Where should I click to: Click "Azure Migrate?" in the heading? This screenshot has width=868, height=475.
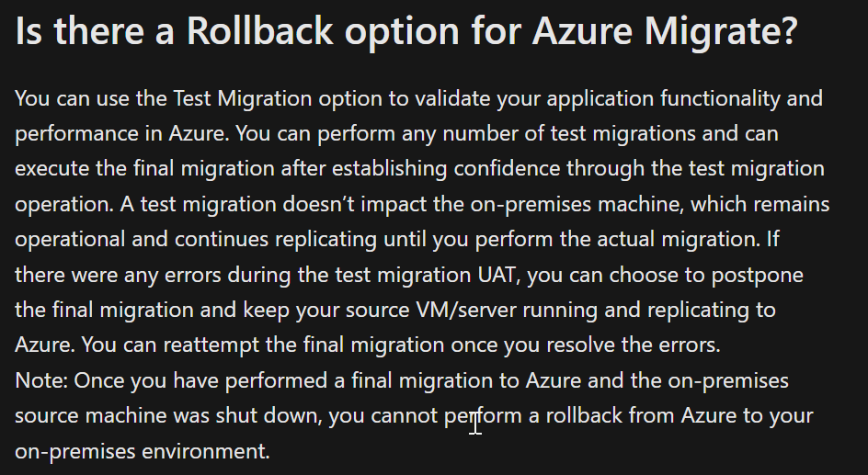665,33
